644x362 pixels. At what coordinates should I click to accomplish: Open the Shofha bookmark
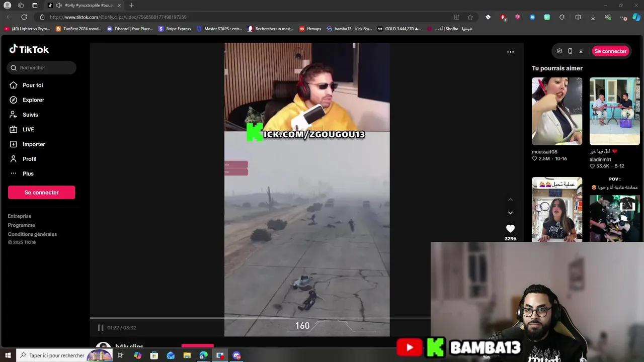pyautogui.click(x=450, y=29)
